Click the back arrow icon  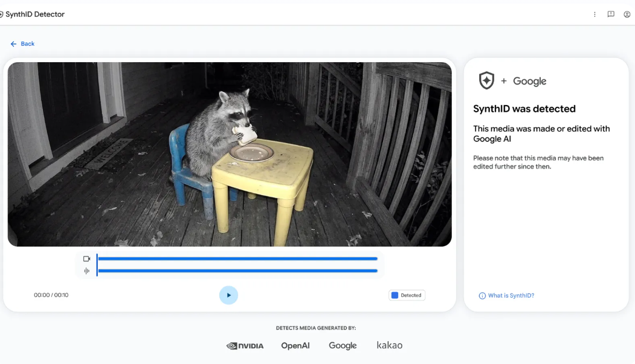pyautogui.click(x=13, y=43)
